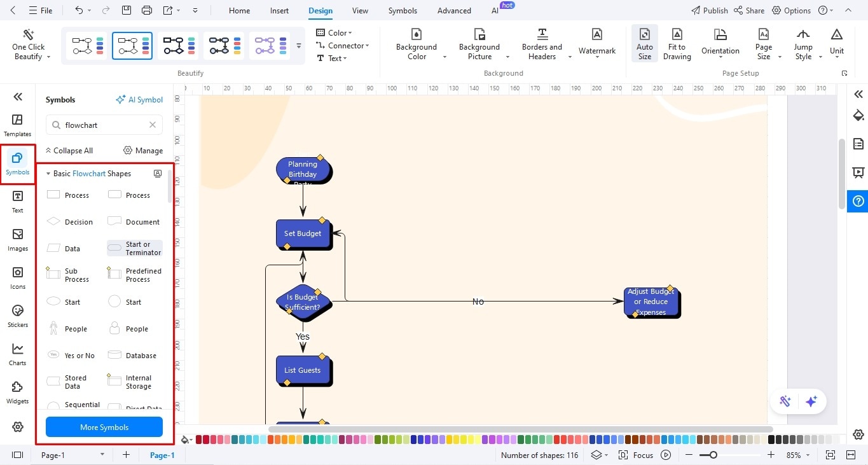Open the File menu
Image resolution: width=868 pixels, height=465 pixels.
pos(41,10)
